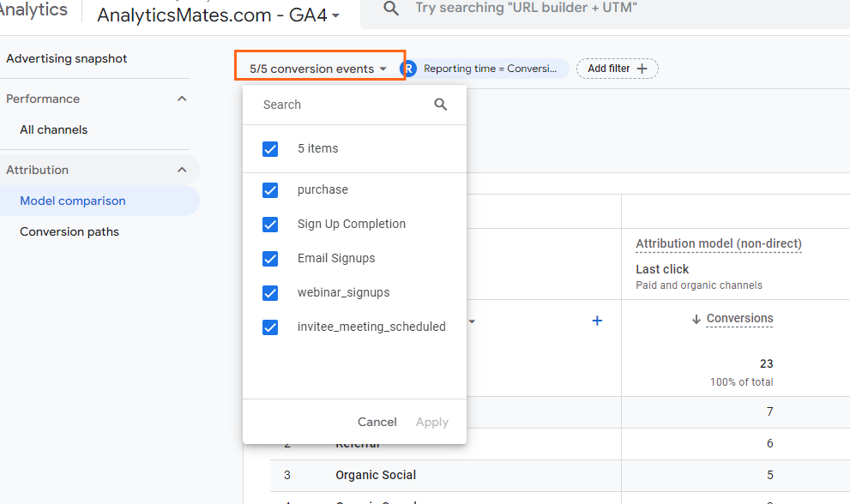Click the Add filter button
The width and height of the screenshot is (850, 504).
pyautogui.click(x=618, y=69)
